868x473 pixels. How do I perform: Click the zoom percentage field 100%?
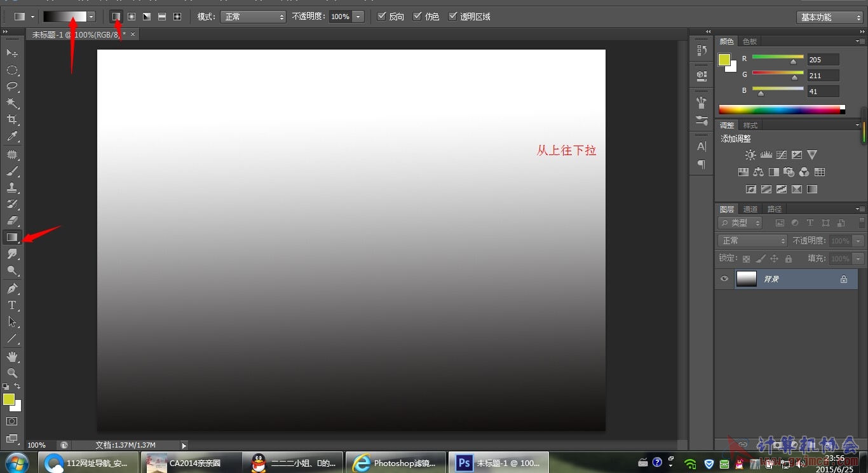coord(37,445)
